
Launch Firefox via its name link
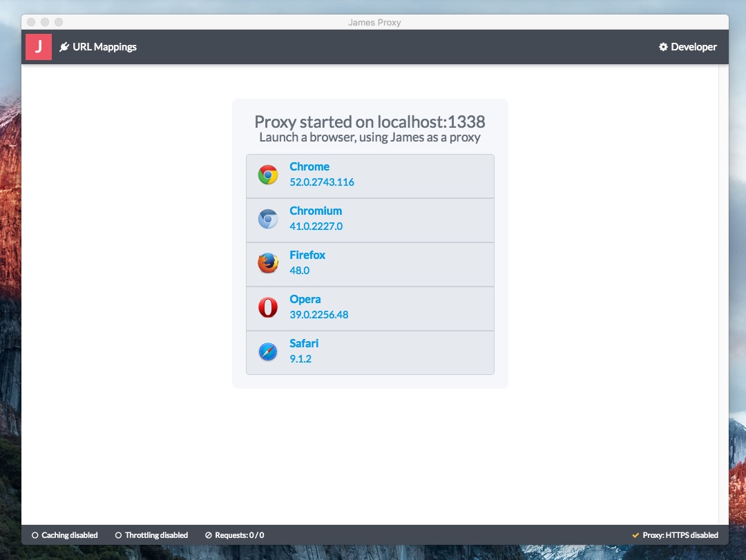pyautogui.click(x=307, y=255)
